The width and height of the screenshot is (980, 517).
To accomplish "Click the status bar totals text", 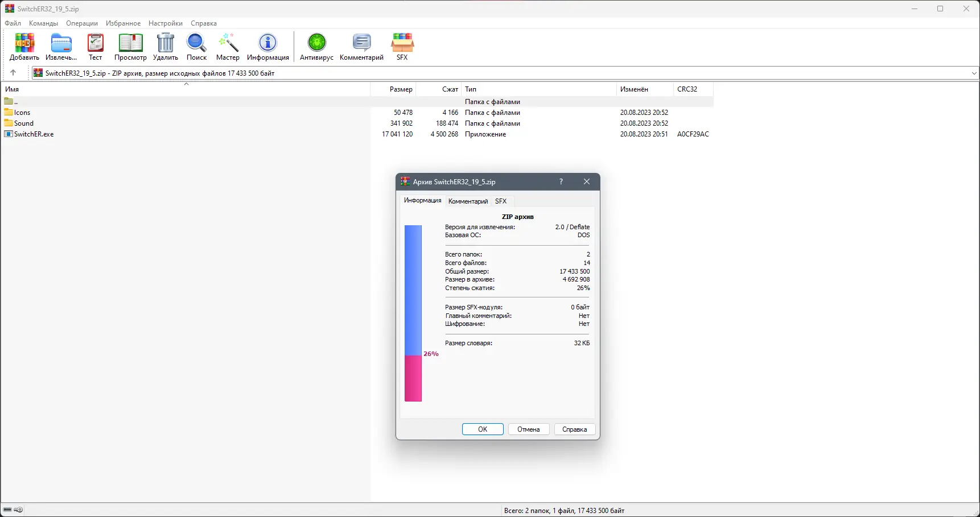I will click(565, 511).
